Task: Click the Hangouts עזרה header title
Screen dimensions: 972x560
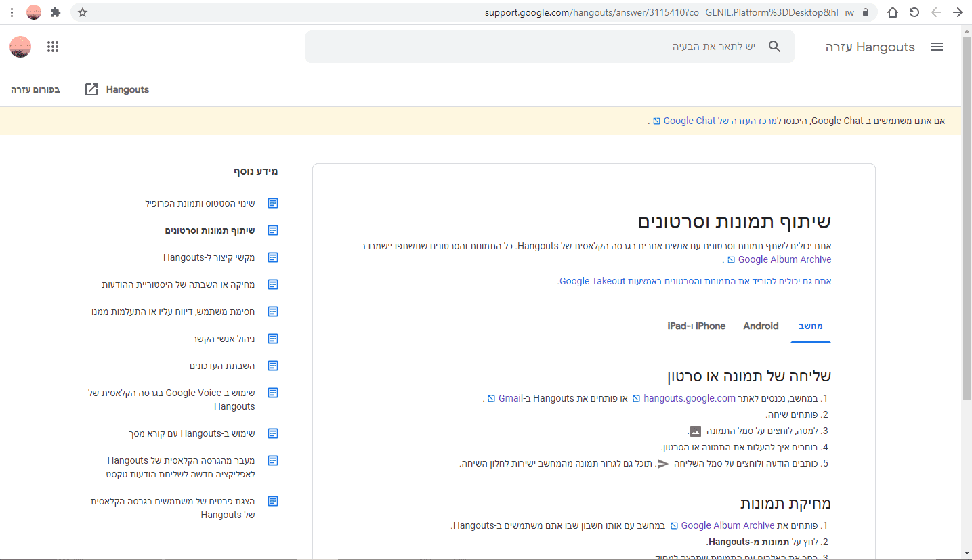Action: 870,47
